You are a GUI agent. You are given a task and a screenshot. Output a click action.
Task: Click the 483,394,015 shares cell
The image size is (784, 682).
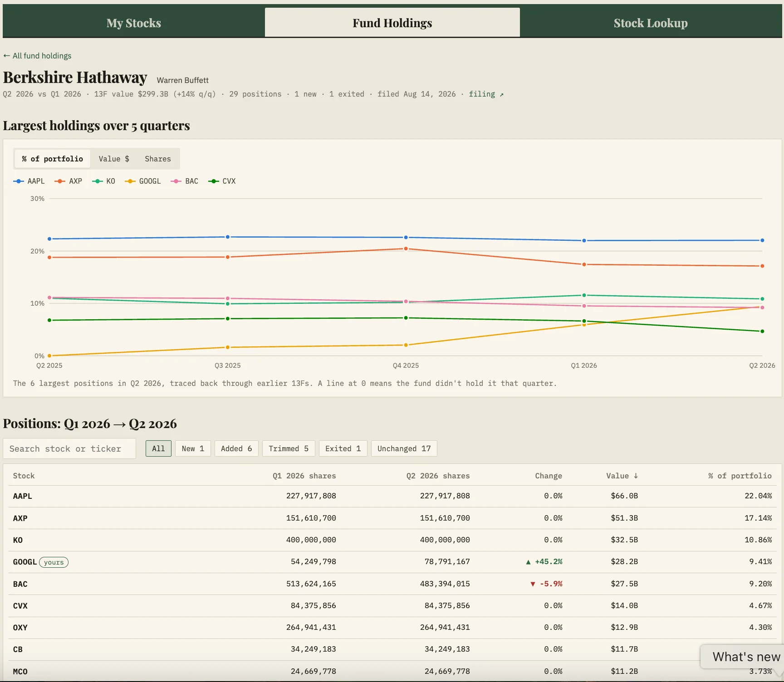click(x=445, y=584)
